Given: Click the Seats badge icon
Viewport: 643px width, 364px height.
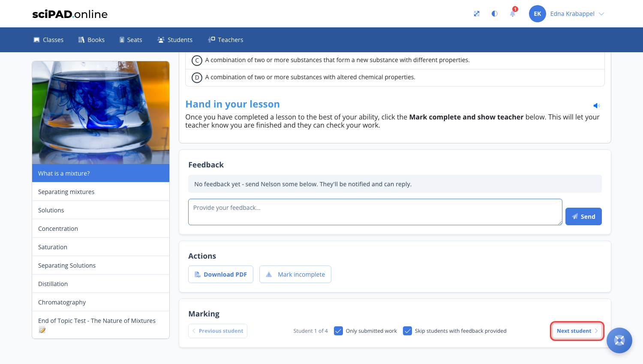Looking at the screenshot, I should click(x=122, y=40).
